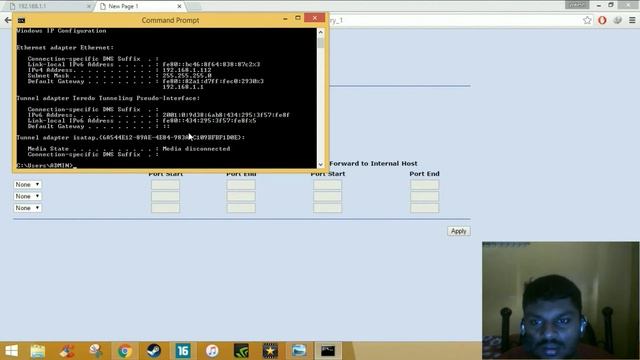Open the Command Prompt system menu icon
The image size is (640, 360).
(21, 20)
